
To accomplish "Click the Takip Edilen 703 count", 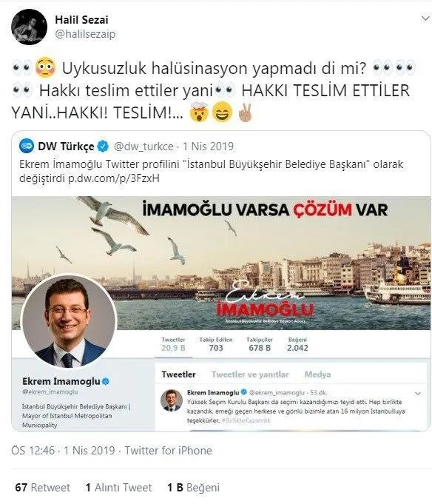I will [216, 344].
